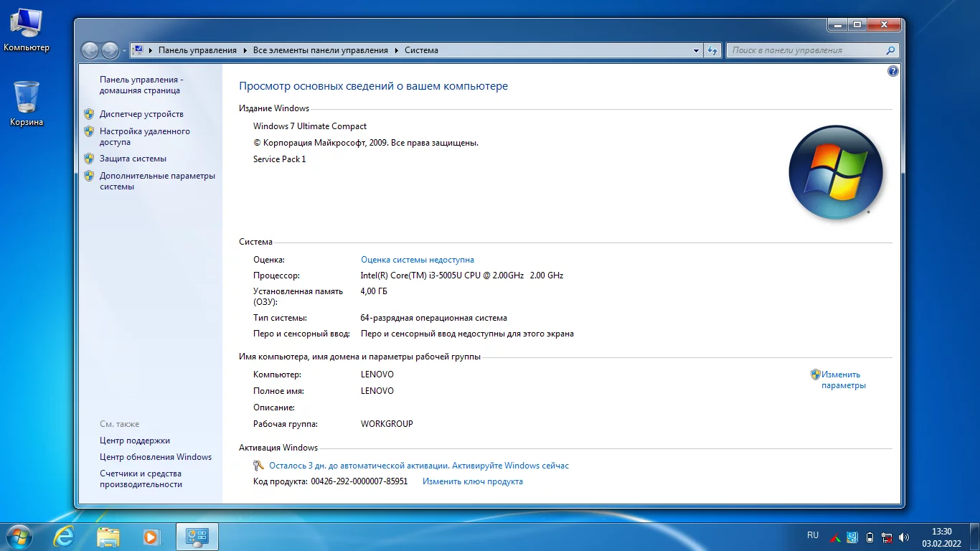The width and height of the screenshot is (980, 551).
Task: Click the Windows logo in the edition section
Action: tap(836, 173)
